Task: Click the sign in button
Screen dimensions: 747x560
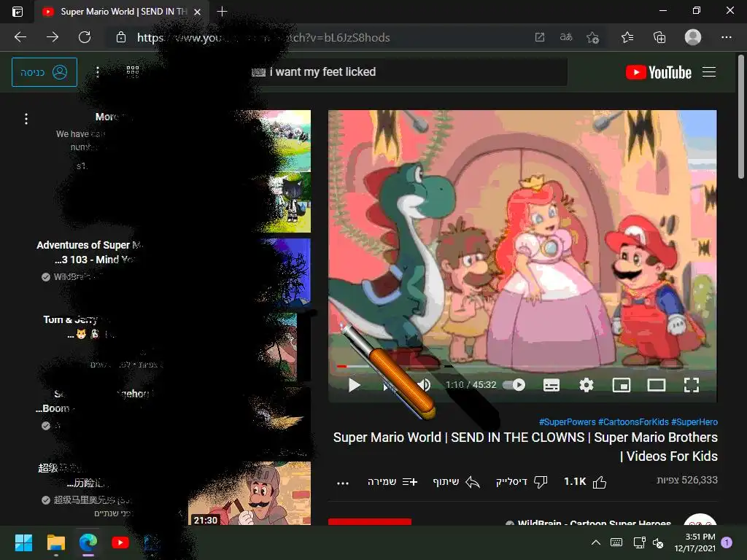Action: tap(44, 72)
